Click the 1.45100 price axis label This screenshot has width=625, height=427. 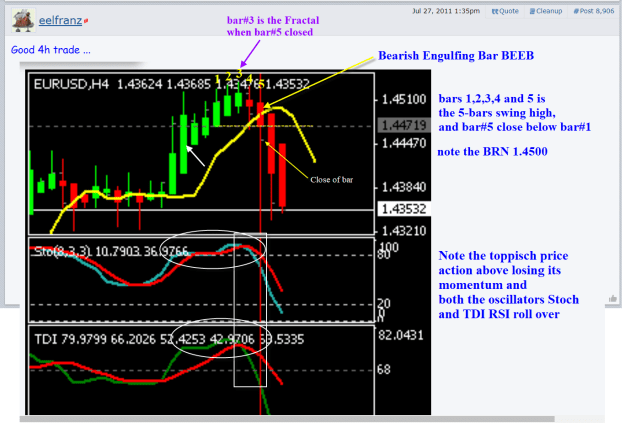(404, 99)
